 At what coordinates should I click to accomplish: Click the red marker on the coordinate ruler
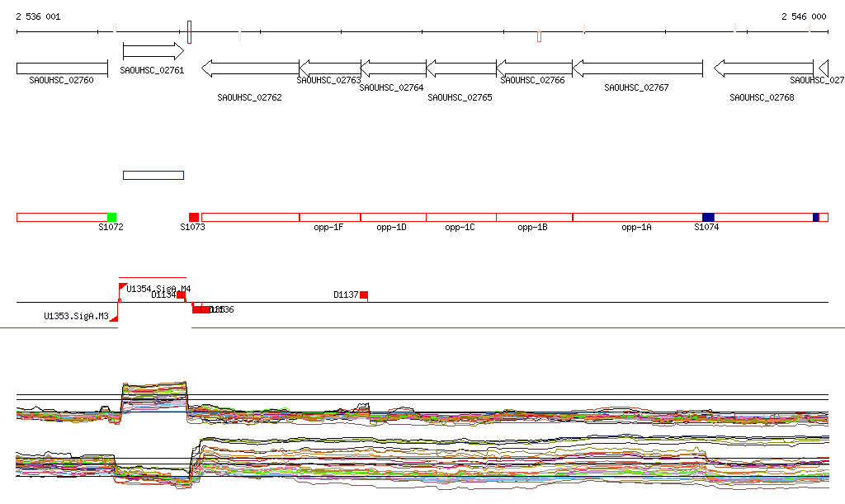point(539,36)
